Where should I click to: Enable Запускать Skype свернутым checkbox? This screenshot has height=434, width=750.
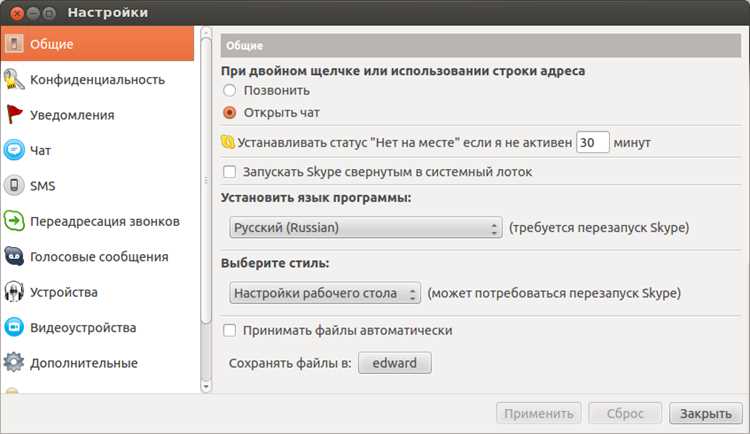click(x=230, y=172)
